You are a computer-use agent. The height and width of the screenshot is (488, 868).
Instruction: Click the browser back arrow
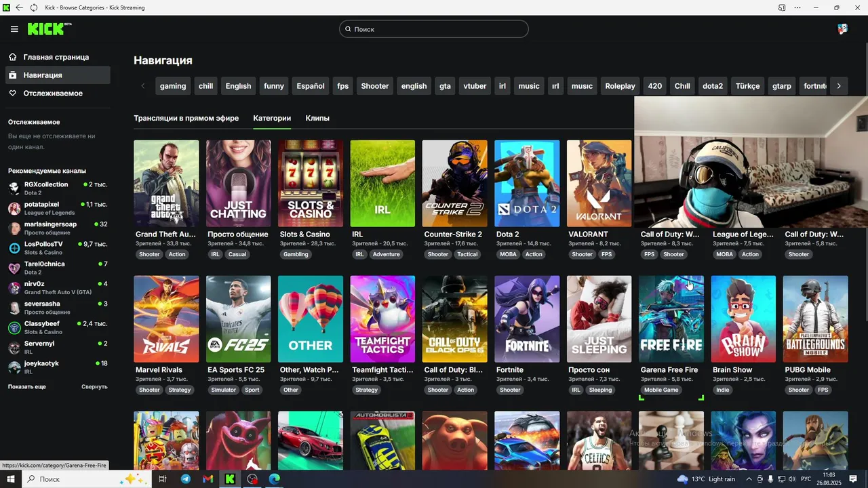(19, 7)
